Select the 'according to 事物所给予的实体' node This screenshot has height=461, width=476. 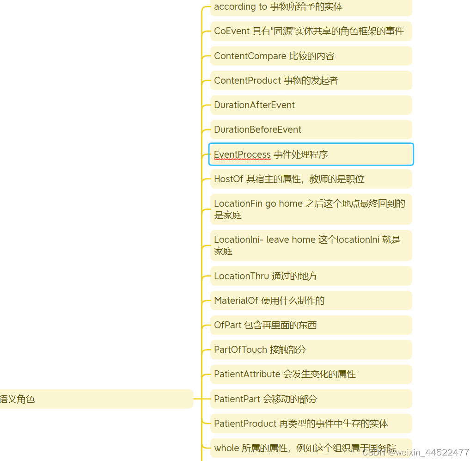click(x=311, y=7)
